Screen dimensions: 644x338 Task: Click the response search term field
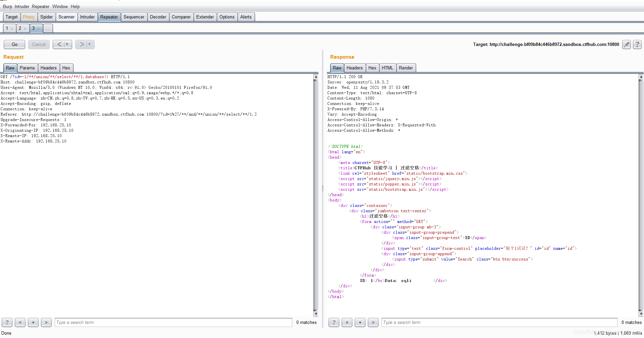point(499,322)
